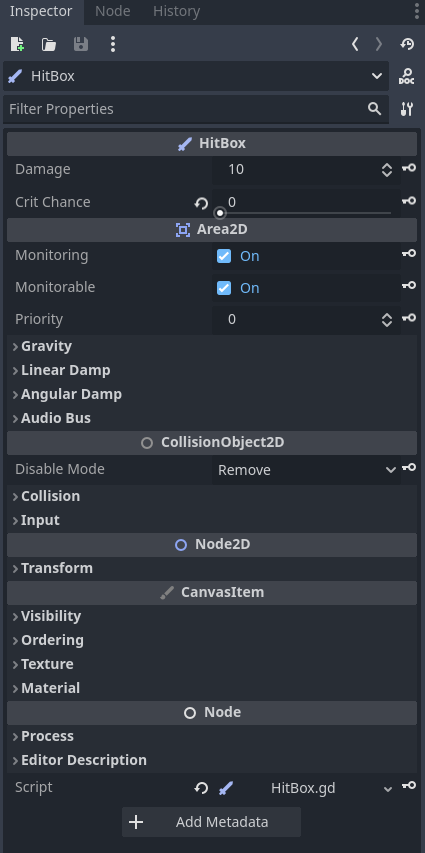
Task: Create a new resource with the file-plus icon
Action: 17,44
